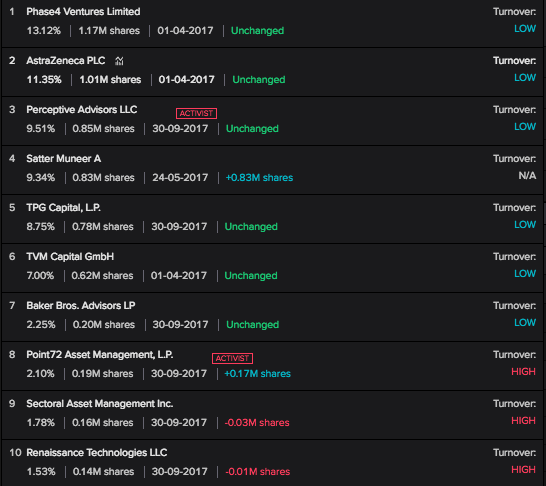Click chart icon next to AstraZeneca PLC
This screenshot has height=486, width=546.
pos(119,61)
